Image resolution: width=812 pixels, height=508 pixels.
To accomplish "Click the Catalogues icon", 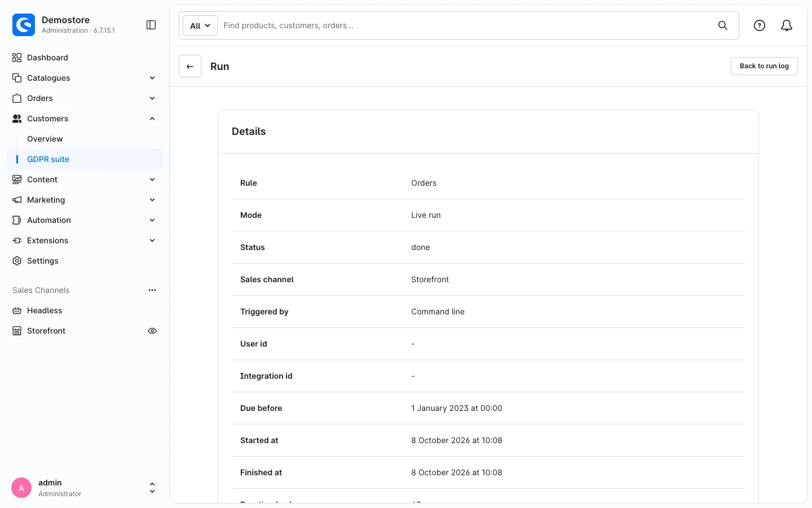I will pos(17,78).
